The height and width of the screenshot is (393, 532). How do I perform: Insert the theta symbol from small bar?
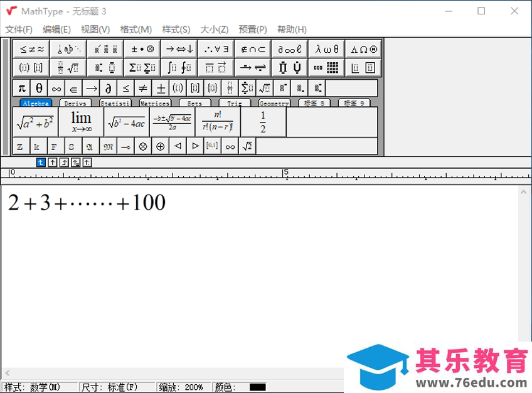tap(39, 89)
